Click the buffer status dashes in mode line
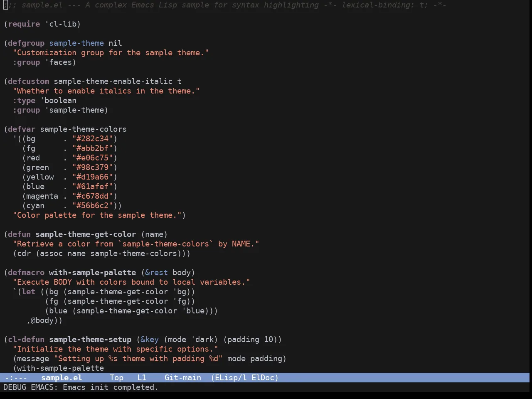This screenshot has width=532, height=399. tap(16, 377)
